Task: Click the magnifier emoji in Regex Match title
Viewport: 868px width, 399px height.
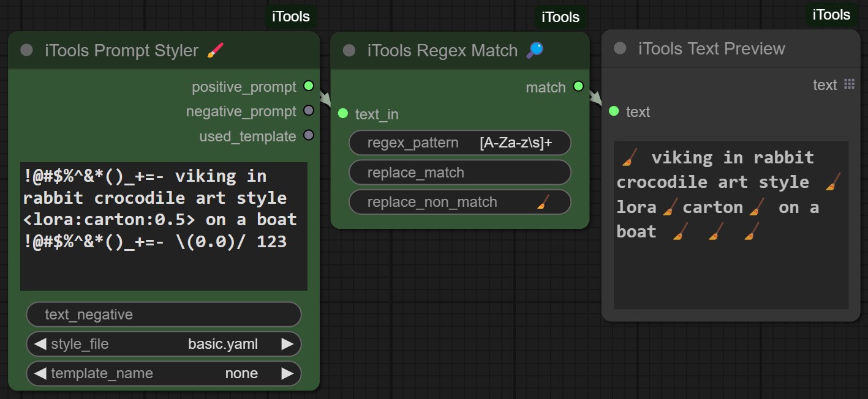Action: pos(535,50)
